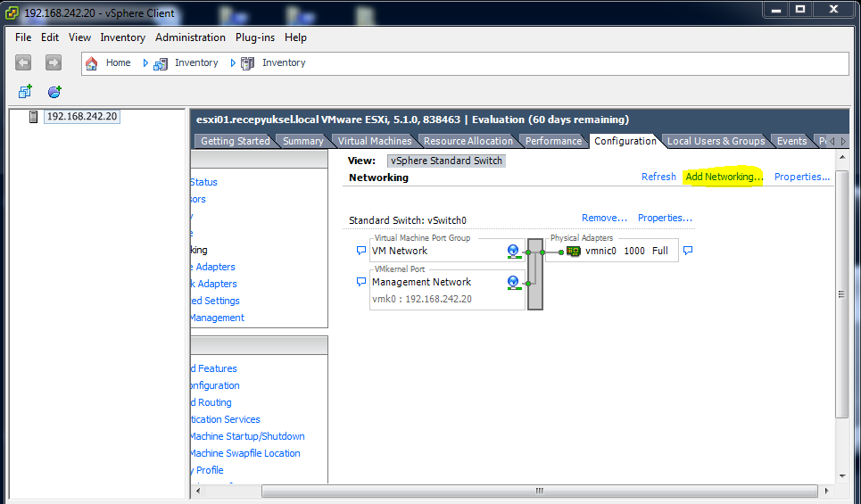861x504 pixels.
Task: Click the horizontal scrollbar thumb at bottom
Action: 539,491
